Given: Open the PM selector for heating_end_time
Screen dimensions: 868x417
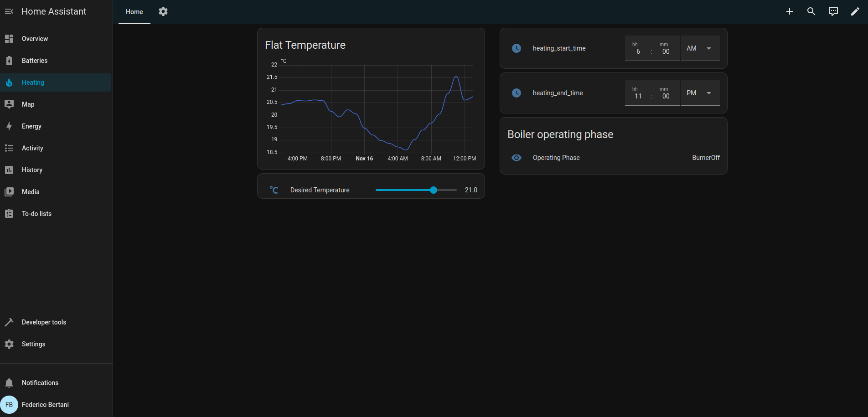Looking at the screenshot, I should pyautogui.click(x=700, y=93).
